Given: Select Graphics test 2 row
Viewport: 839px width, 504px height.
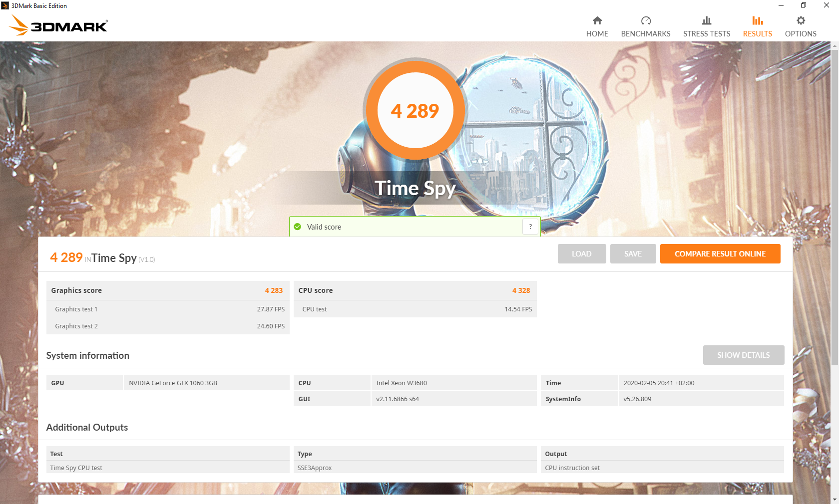Looking at the screenshot, I should point(168,326).
